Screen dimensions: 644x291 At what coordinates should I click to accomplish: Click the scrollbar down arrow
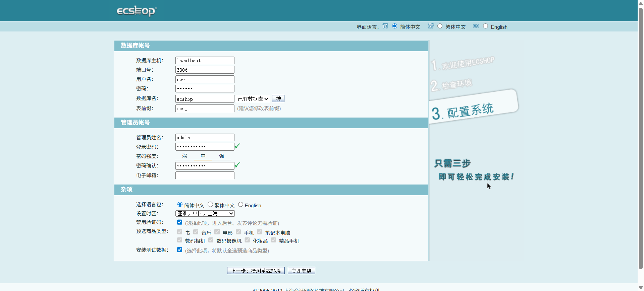[641, 288]
